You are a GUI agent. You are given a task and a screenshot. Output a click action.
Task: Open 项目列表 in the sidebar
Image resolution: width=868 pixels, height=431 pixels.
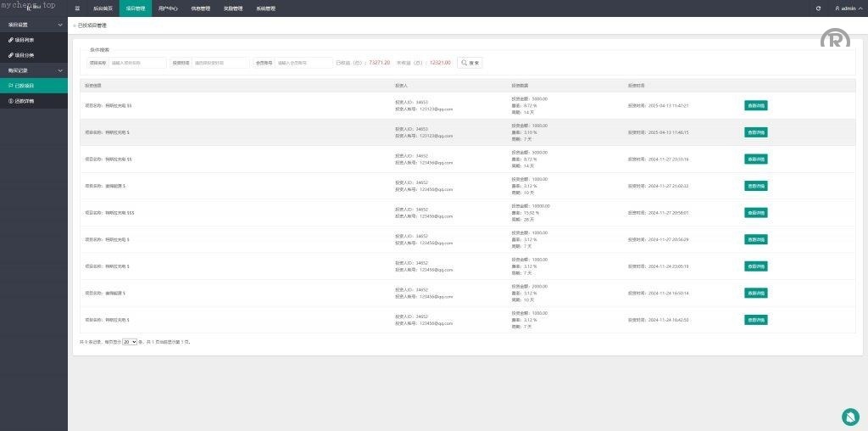(23, 40)
